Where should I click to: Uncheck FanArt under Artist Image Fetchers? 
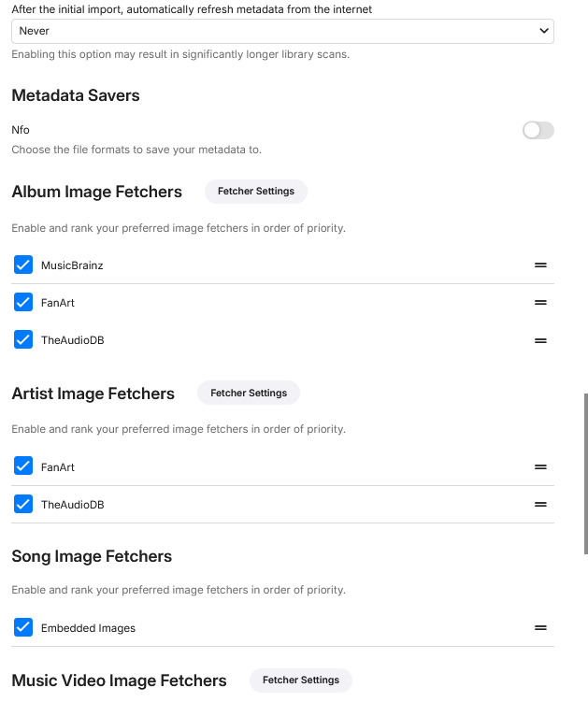tap(23, 467)
